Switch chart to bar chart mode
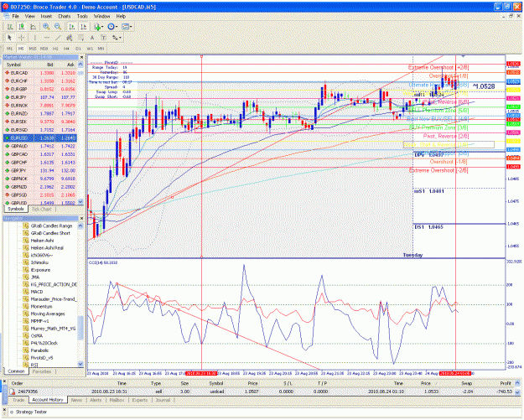This screenshot has height=420, width=524. (10, 27)
